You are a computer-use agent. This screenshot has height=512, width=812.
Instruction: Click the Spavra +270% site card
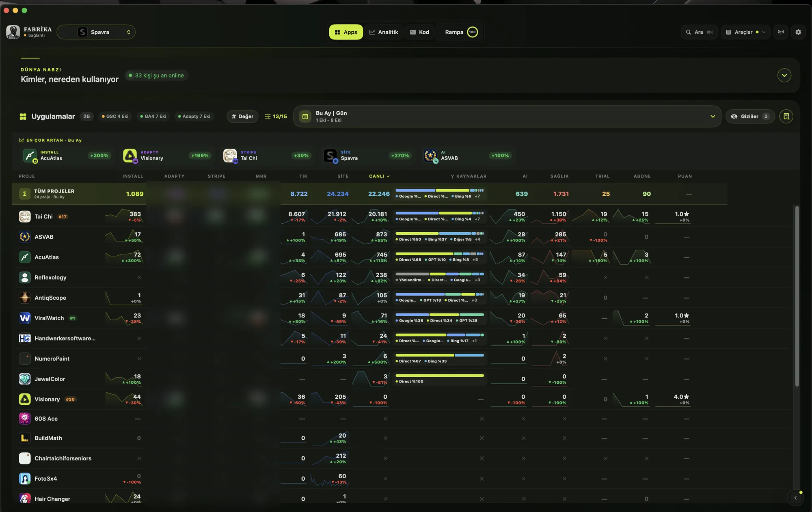(367, 156)
